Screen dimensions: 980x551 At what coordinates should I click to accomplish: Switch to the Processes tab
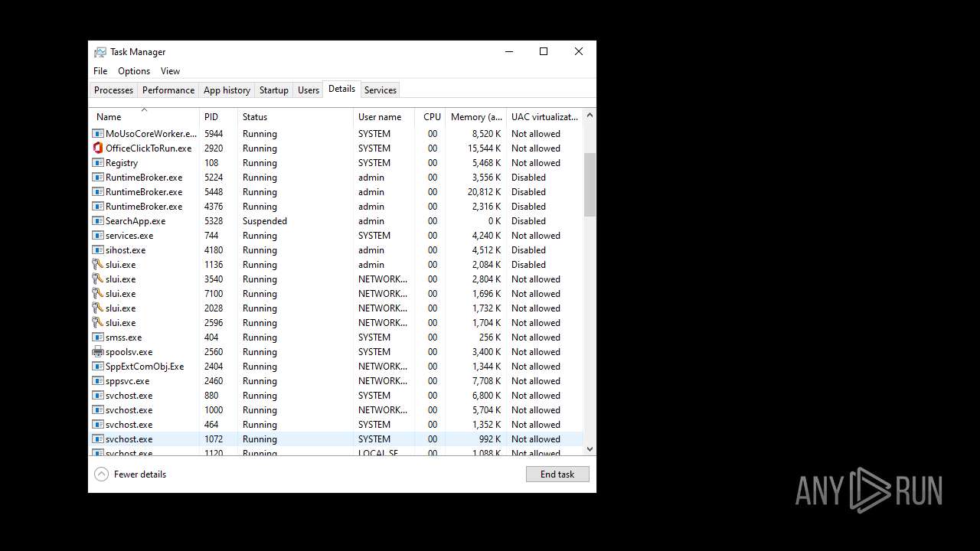pyautogui.click(x=113, y=90)
